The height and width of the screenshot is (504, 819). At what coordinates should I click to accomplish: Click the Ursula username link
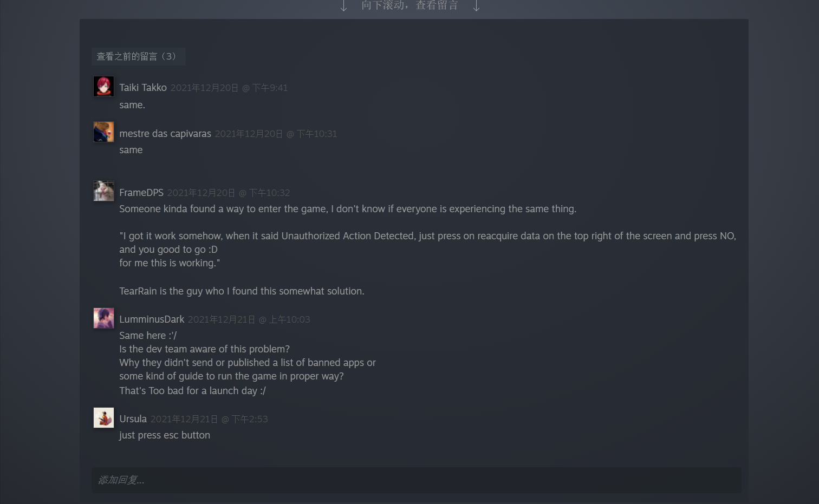pyautogui.click(x=133, y=419)
